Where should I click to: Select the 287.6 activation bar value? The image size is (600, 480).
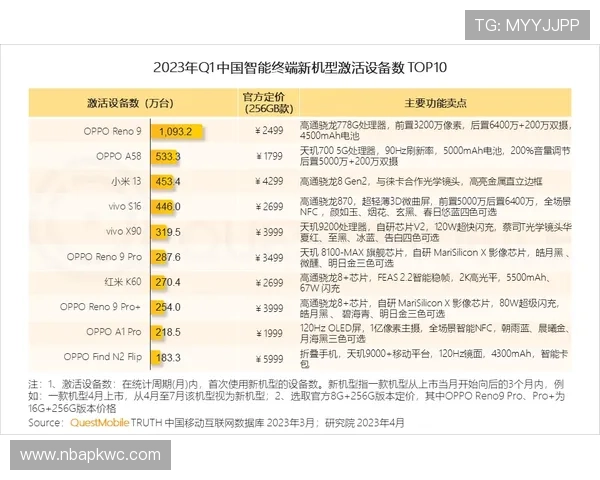(168, 257)
